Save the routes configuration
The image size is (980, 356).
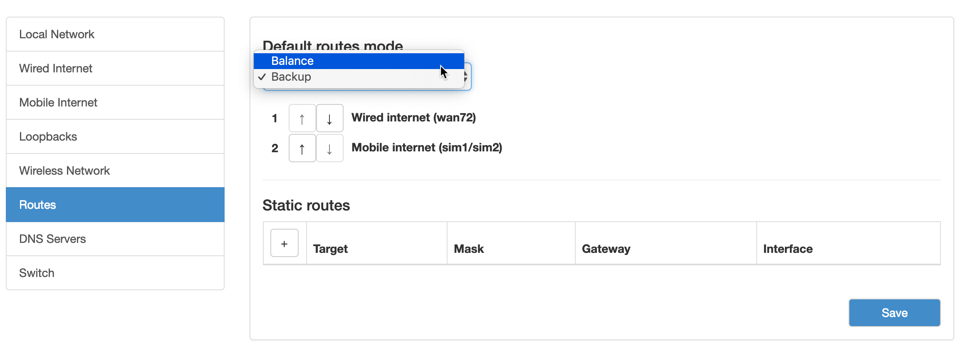pos(894,313)
